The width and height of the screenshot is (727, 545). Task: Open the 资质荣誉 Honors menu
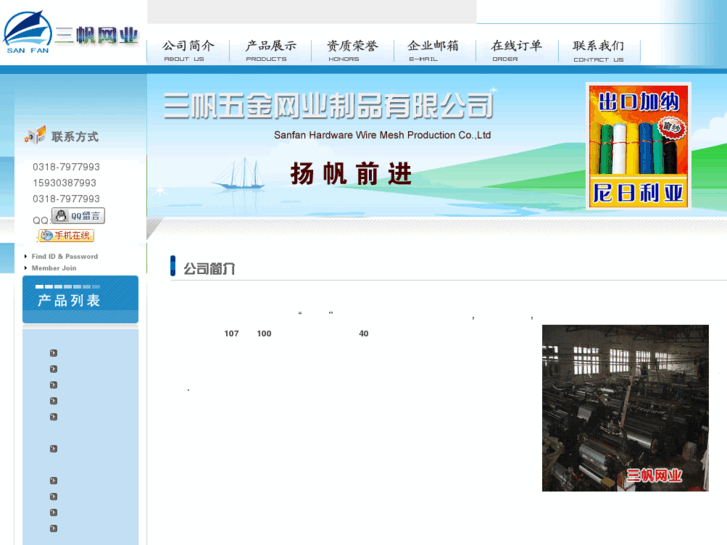tap(352, 51)
